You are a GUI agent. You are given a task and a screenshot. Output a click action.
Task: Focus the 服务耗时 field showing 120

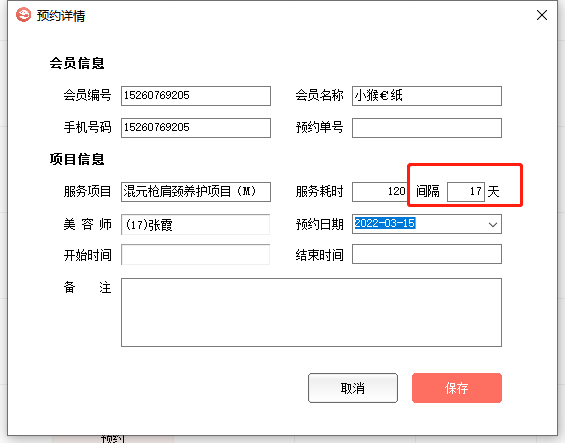380,192
